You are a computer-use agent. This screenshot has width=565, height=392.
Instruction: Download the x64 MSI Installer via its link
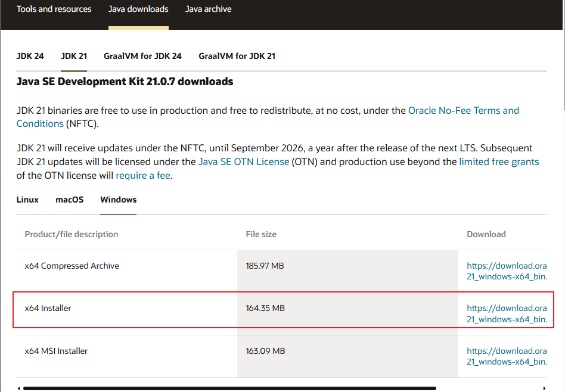pos(507,356)
